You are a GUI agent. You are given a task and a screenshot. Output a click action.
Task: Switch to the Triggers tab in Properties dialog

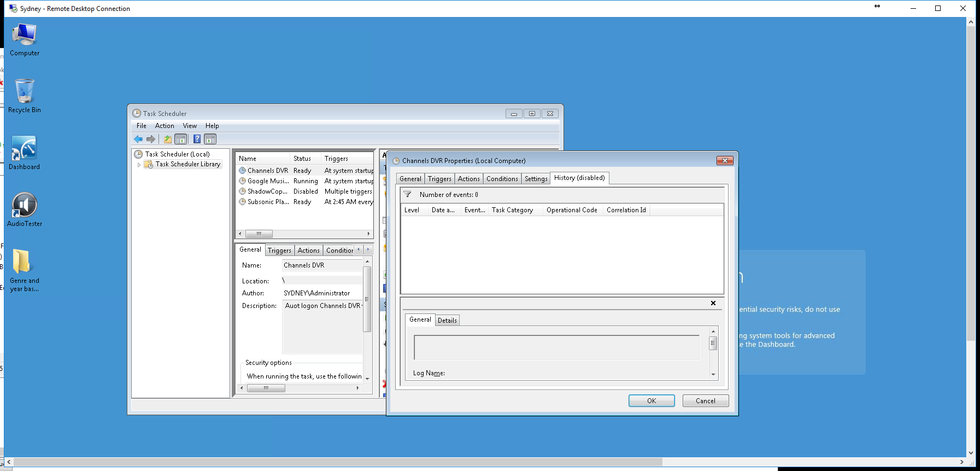439,179
